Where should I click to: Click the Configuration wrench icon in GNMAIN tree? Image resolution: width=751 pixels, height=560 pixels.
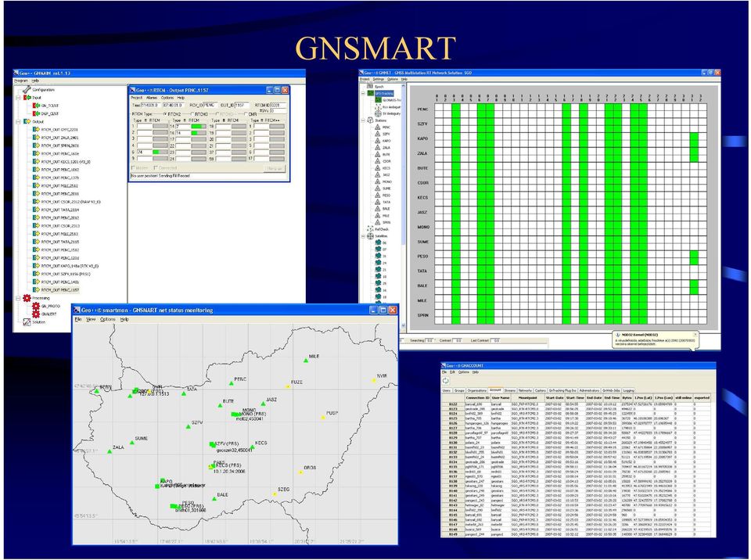tap(27, 90)
